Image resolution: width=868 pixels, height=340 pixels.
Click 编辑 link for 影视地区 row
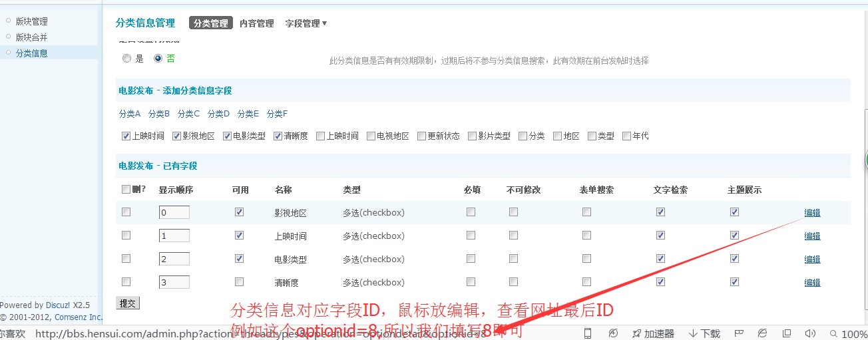812,213
